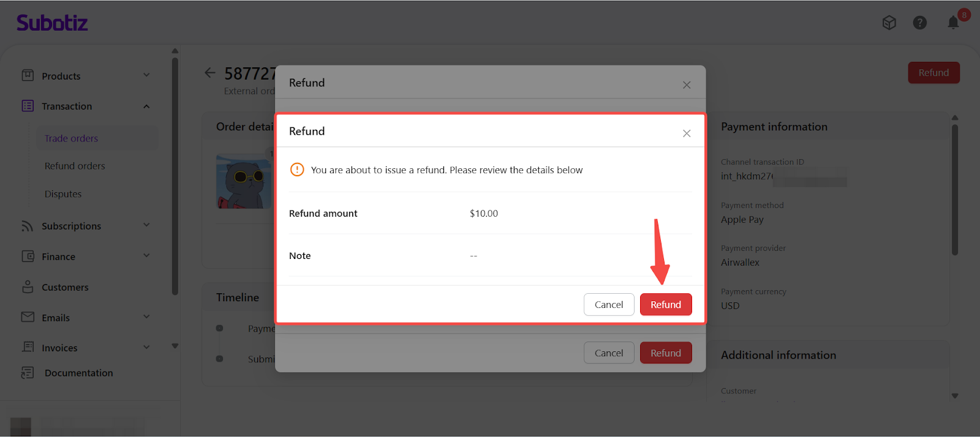
Task: Click the product thumbnail cat image
Action: pos(244,182)
